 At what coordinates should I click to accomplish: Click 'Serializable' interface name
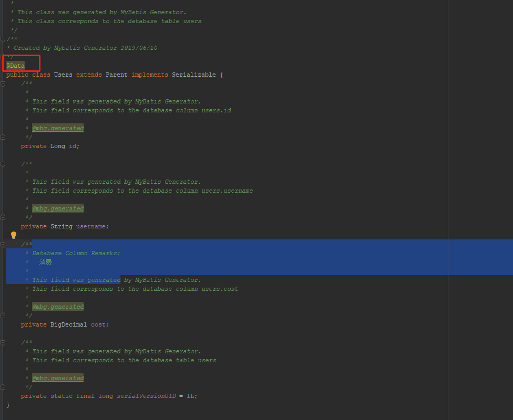pos(193,75)
